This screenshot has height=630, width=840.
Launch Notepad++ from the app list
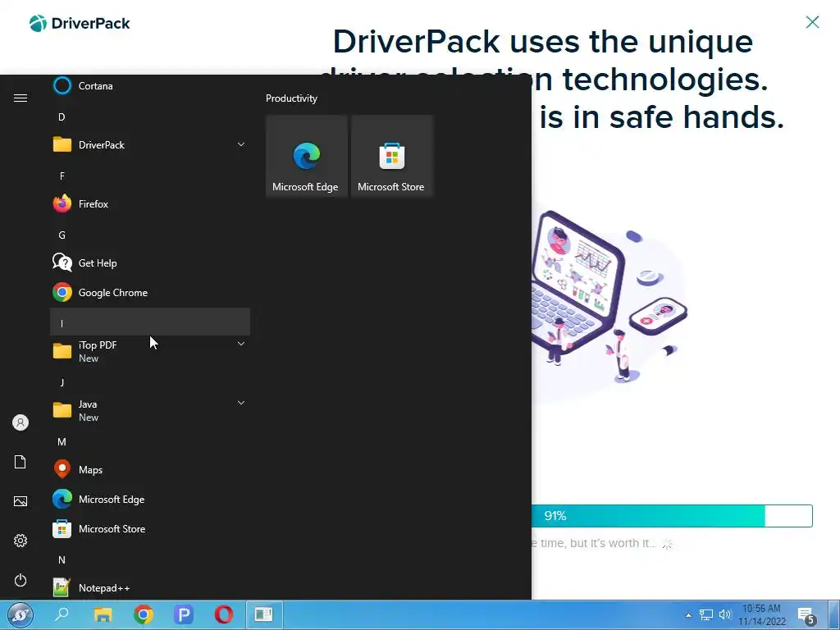tap(150, 587)
